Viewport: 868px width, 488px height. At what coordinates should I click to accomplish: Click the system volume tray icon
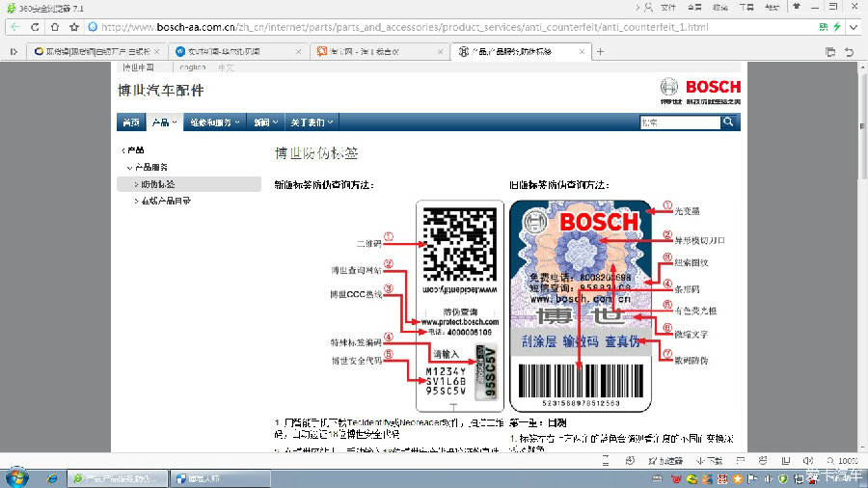pos(768,479)
